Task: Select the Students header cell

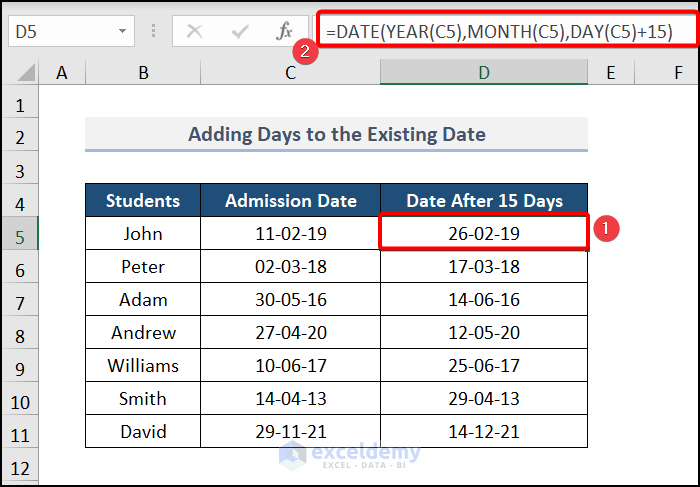Action: click(x=143, y=201)
